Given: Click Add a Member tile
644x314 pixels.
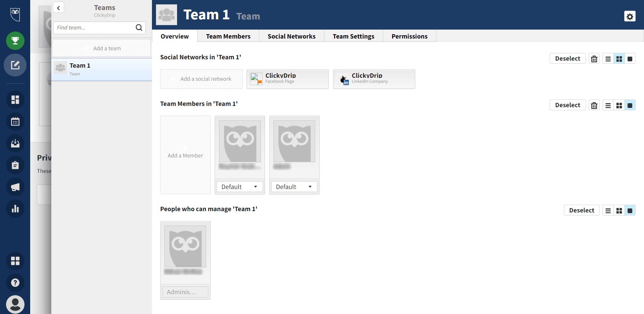Looking at the screenshot, I should point(185,155).
